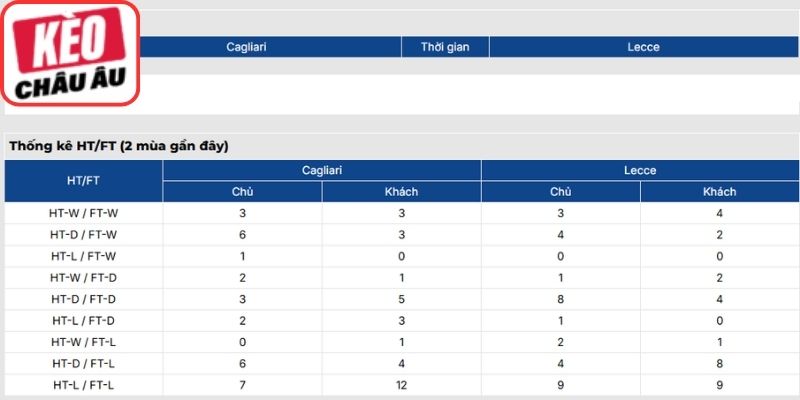This screenshot has height=400, width=800.
Task: Click the HT-D / FT-D row label
Action: coord(83,299)
